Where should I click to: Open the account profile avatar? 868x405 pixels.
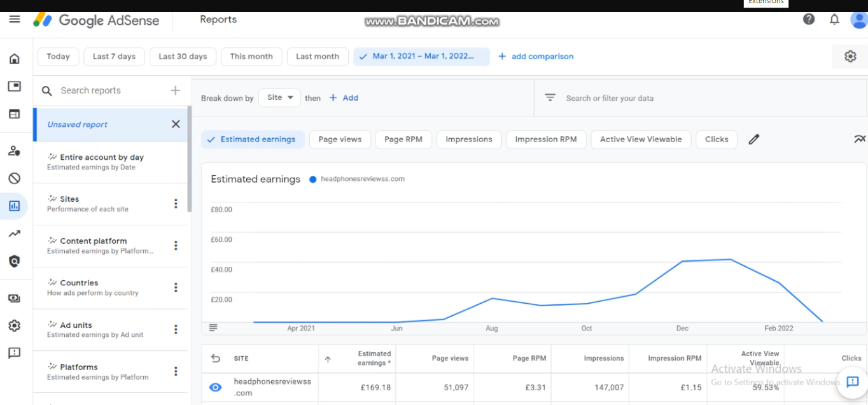click(x=859, y=20)
